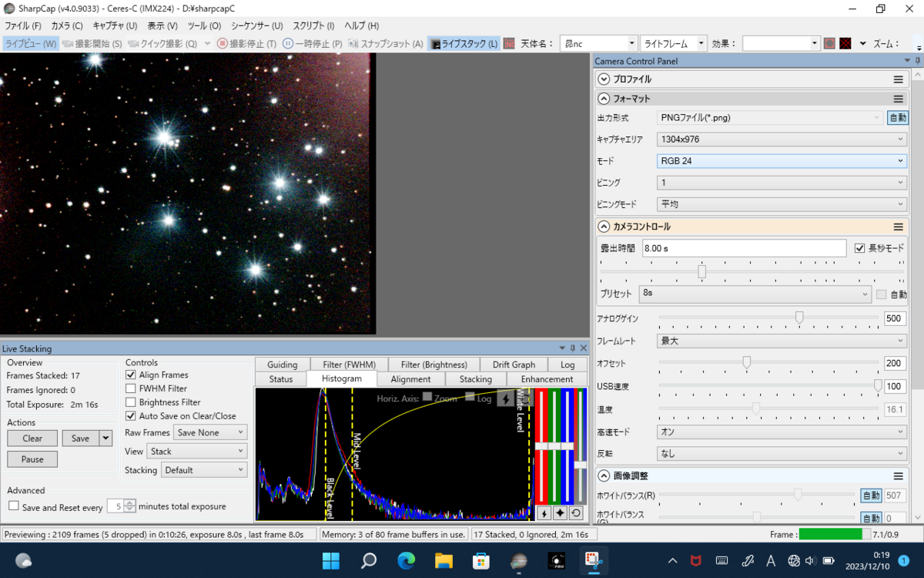Screen dimensions: 924x578
Task: Click the star color balance button
Action: point(560,513)
